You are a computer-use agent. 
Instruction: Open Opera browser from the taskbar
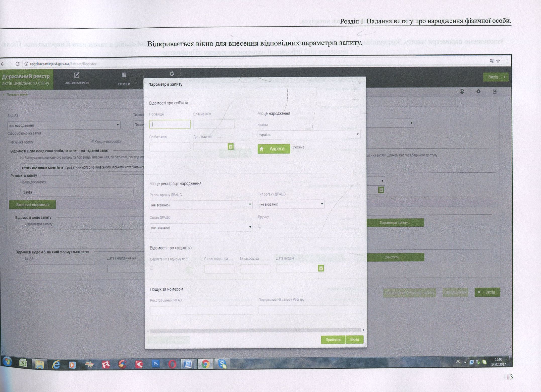click(x=172, y=364)
